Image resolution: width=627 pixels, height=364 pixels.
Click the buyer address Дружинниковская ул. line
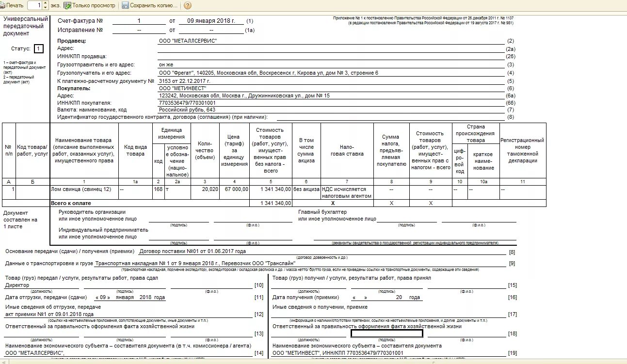[244, 96]
